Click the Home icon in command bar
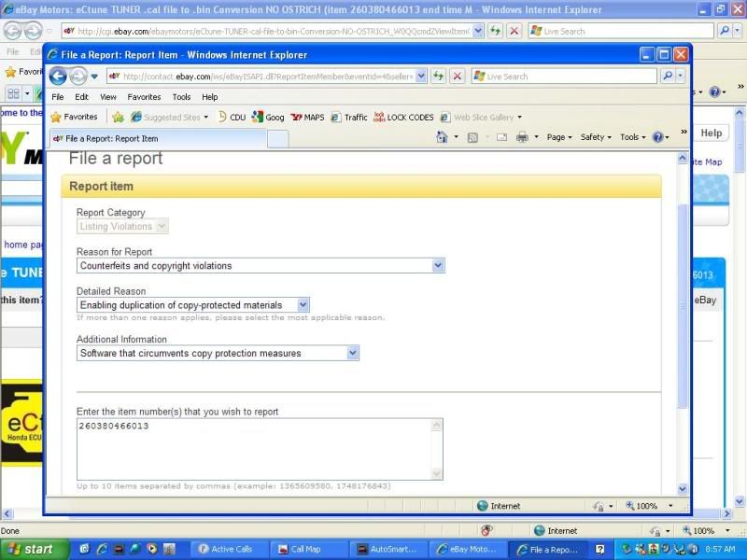This screenshot has height=560, width=747. click(442, 137)
